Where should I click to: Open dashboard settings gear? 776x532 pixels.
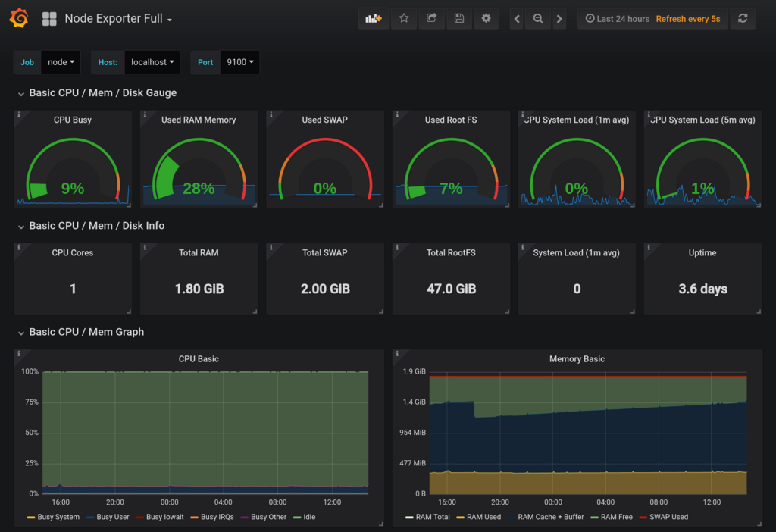pos(486,19)
